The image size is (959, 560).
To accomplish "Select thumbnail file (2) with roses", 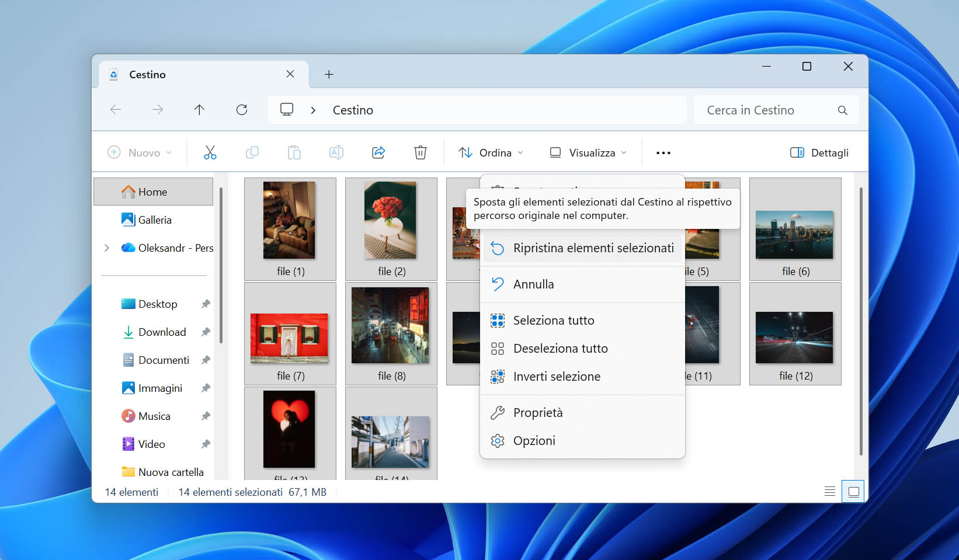I will tap(391, 229).
